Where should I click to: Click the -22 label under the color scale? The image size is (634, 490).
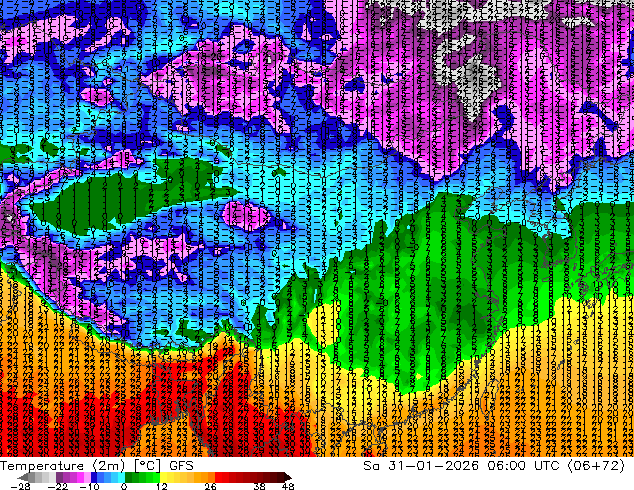tap(57, 486)
